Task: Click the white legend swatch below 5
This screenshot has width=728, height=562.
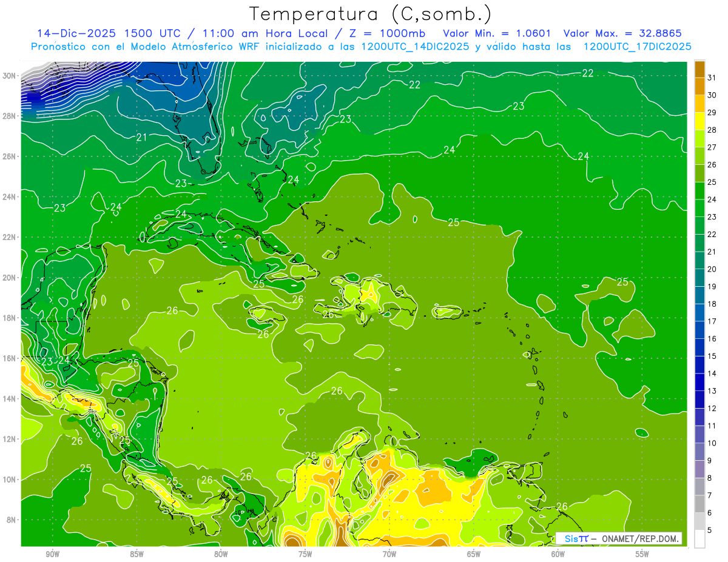Action: (x=699, y=539)
